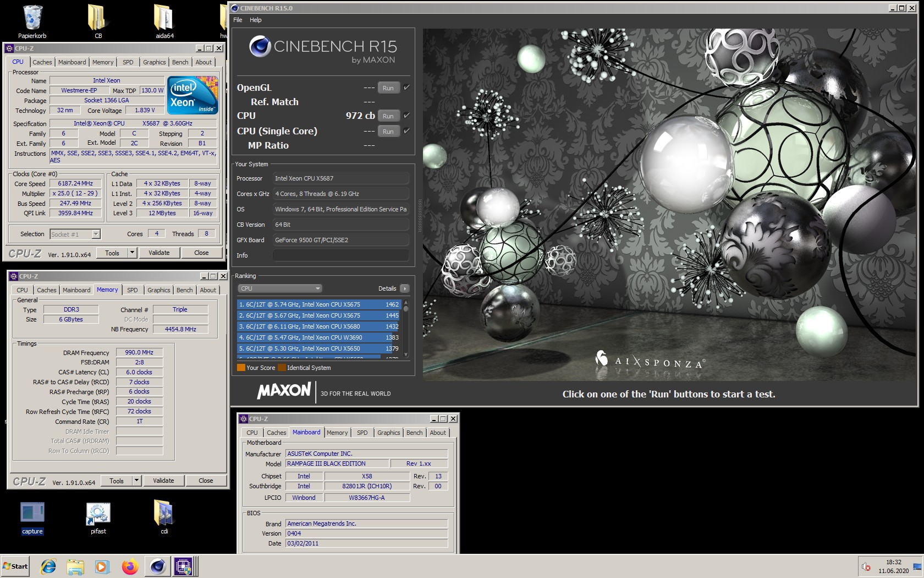Open the capture desktop icon
924x578 pixels.
coord(32,518)
